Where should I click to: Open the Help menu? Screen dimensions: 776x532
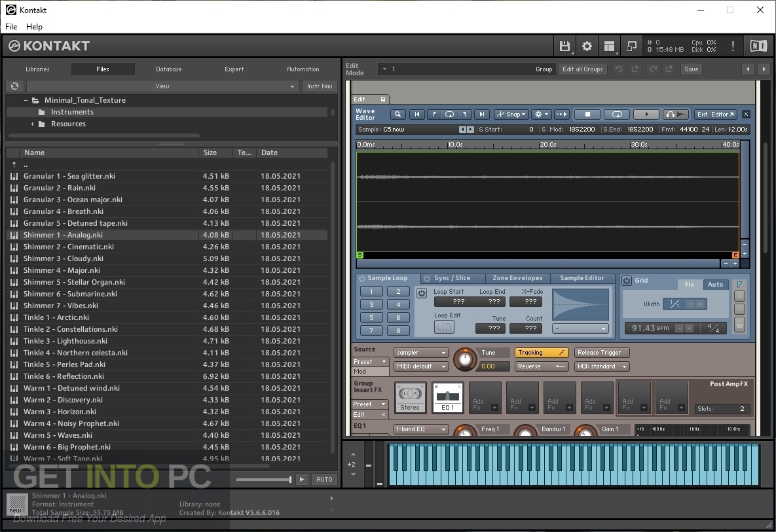pyautogui.click(x=34, y=27)
